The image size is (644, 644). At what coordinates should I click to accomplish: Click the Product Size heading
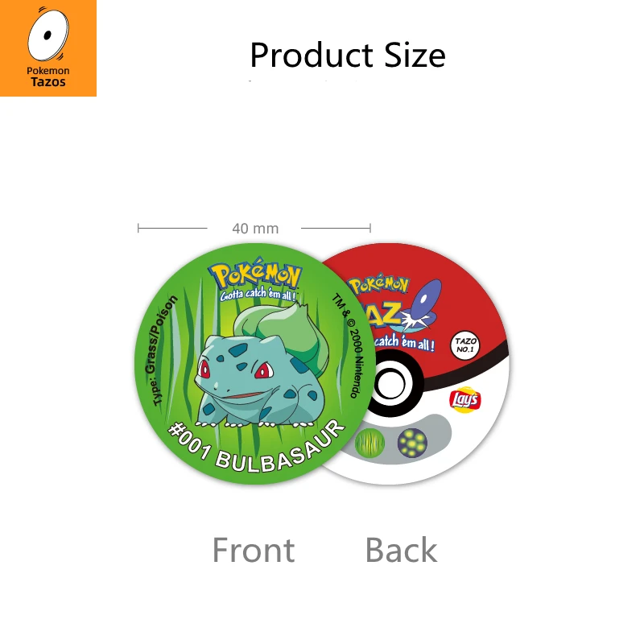348,55
